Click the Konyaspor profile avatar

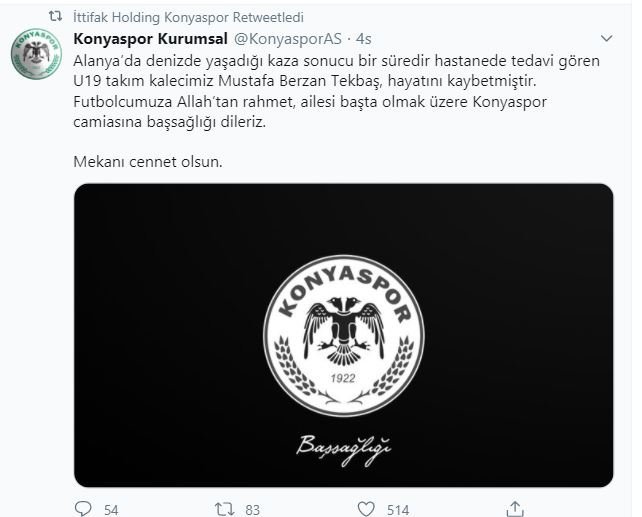click(36, 54)
